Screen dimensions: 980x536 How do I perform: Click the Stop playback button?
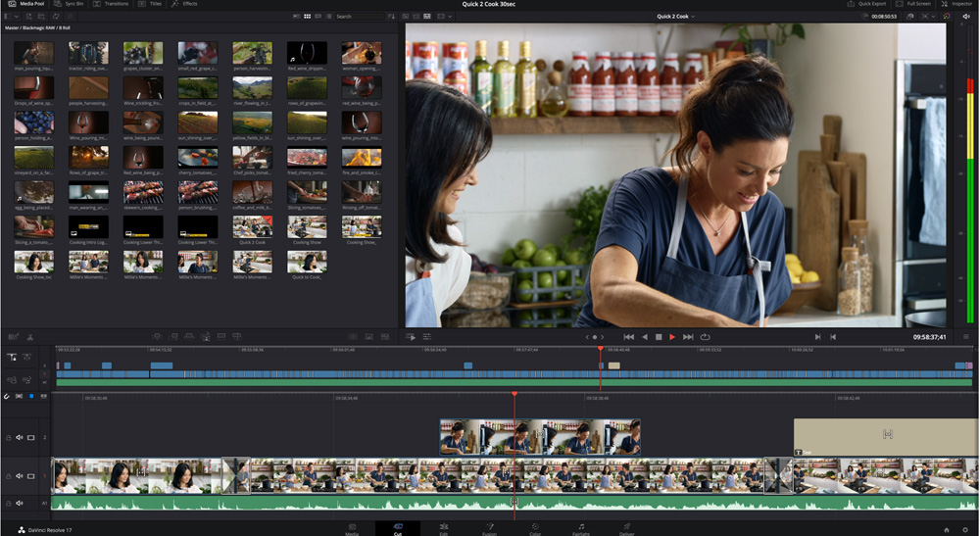coord(659,337)
